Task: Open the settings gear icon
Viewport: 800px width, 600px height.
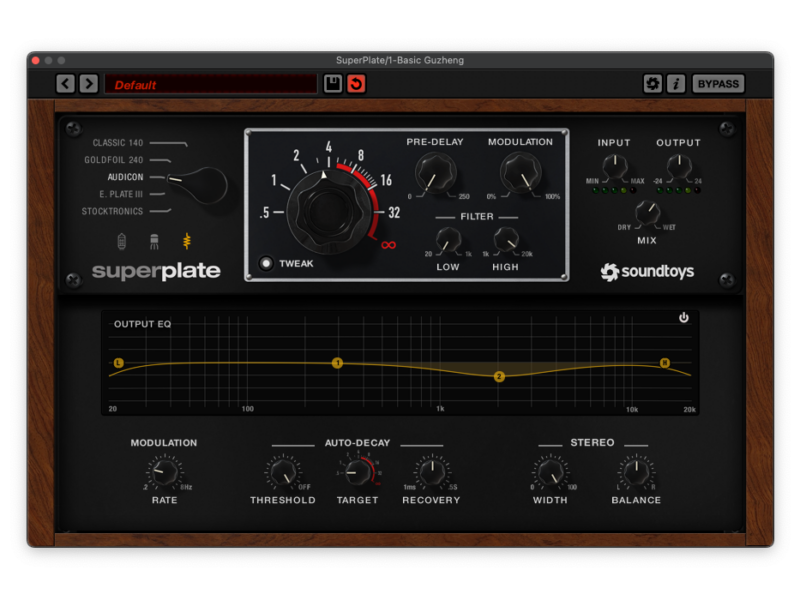Action: [x=653, y=84]
